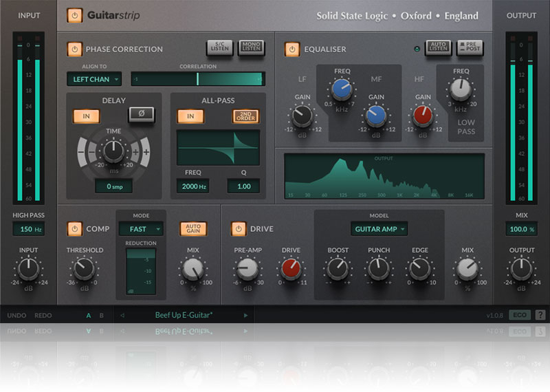This screenshot has width=550, height=392.
Task: Toggle ECO mode
Action: pos(520,315)
